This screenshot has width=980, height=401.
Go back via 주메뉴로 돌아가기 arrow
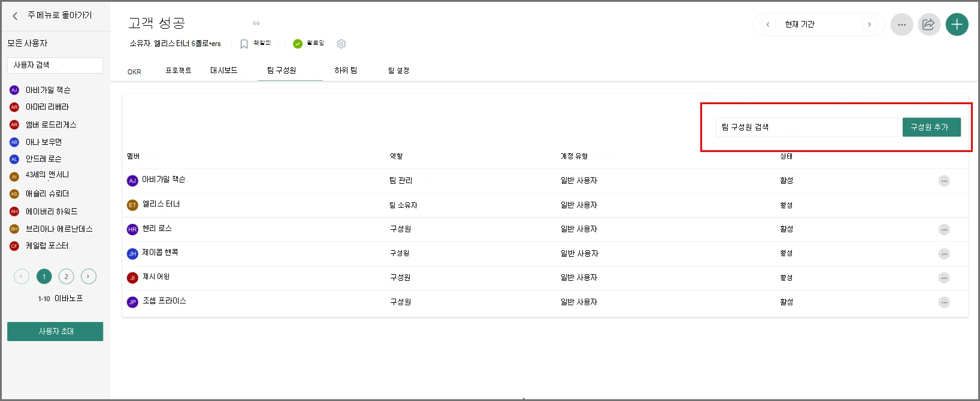pos(15,16)
